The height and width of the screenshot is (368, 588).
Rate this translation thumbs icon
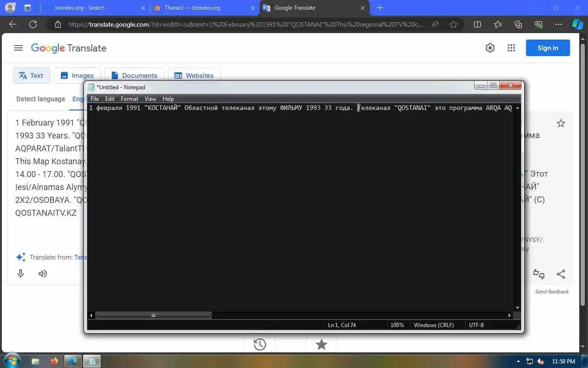[x=539, y=274]
